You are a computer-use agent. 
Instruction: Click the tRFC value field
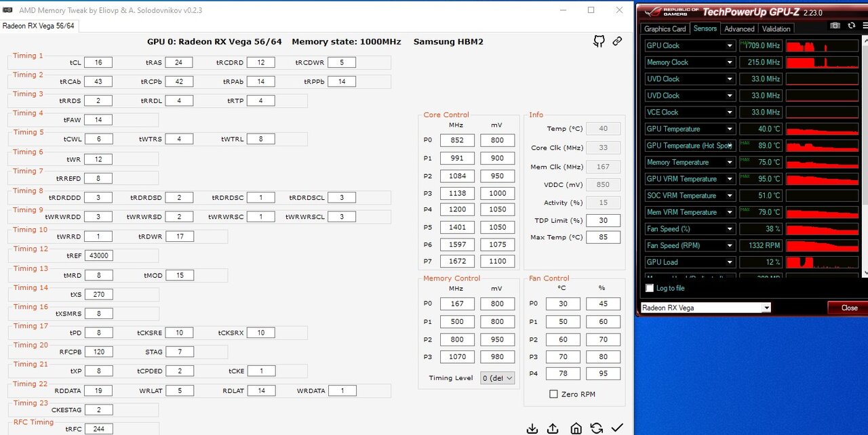click(x=98, y=429)
